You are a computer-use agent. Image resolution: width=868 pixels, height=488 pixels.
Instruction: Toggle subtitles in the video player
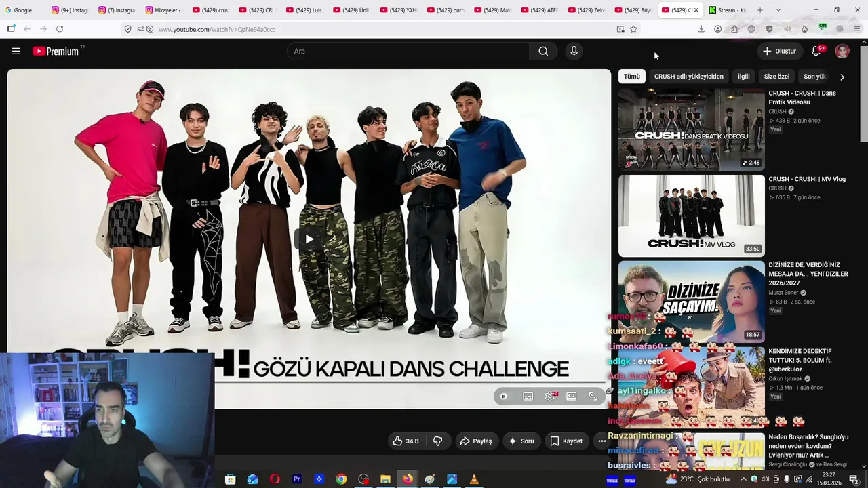[528, 396]
